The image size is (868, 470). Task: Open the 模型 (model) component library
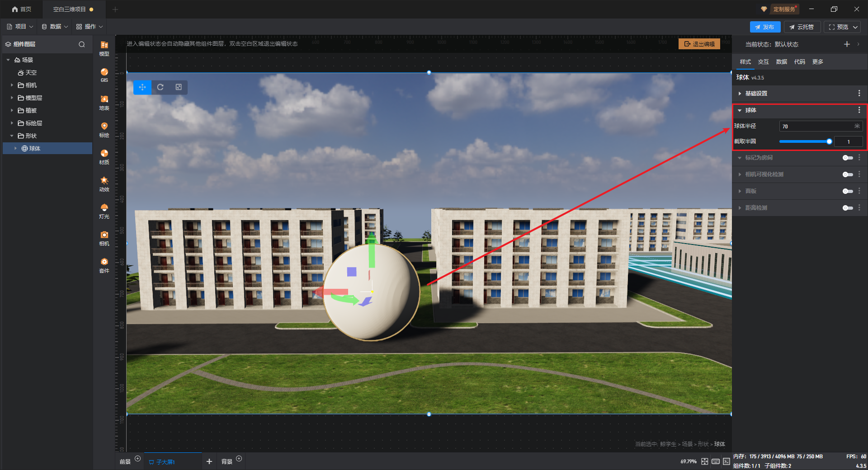point(104,48)
